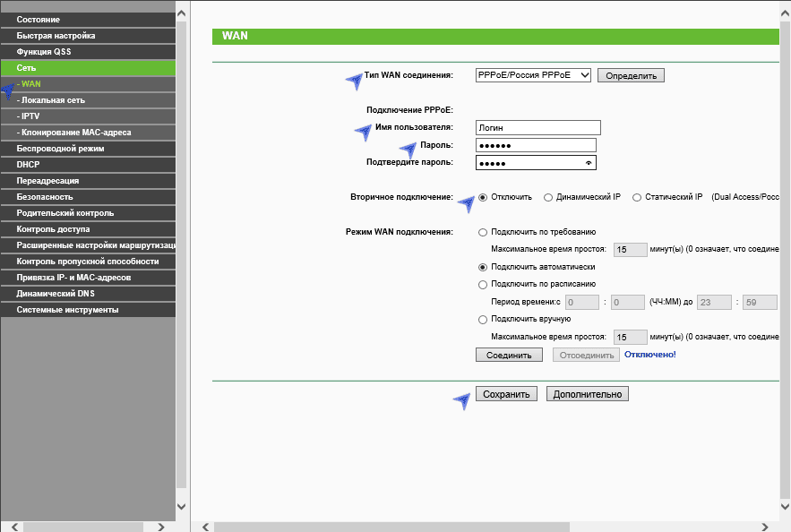Open the Тип WAN соединения dropdown
Image resolution: width=791 pixels, height=532 pixels.
click(534, 75)
